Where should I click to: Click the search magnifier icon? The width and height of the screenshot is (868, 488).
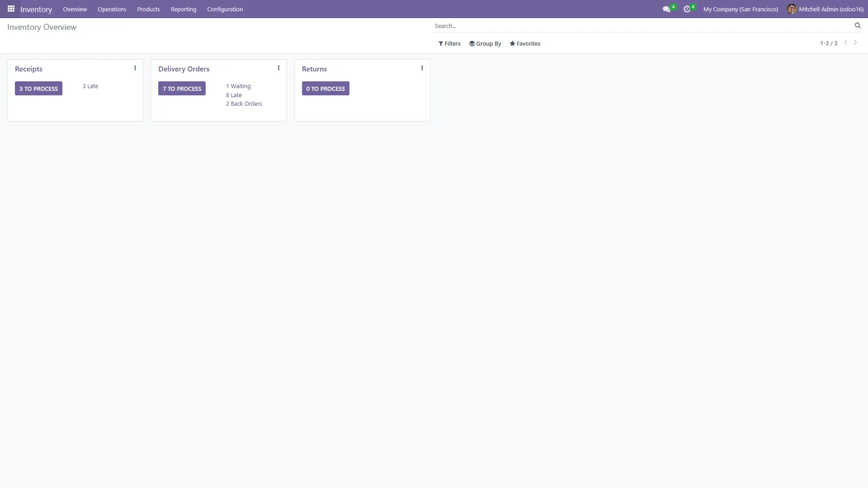(x=858, y=25)
